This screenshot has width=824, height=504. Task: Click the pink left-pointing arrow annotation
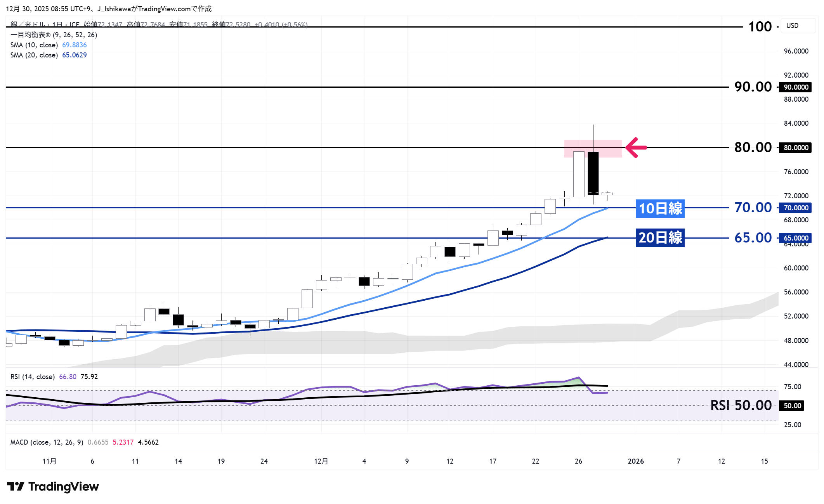click(x=636, y=147)
